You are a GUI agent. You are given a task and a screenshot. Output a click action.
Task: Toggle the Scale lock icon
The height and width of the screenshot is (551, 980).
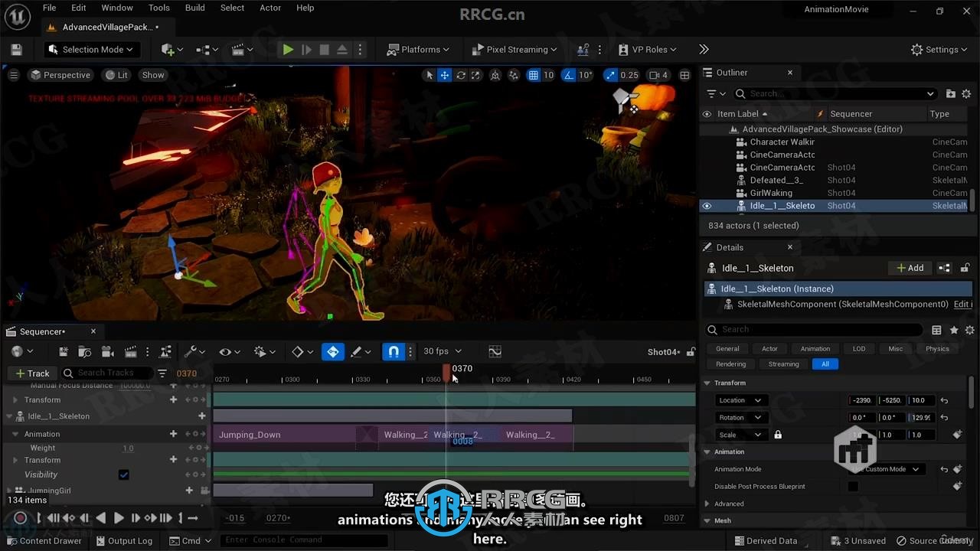tap(778, 435)
